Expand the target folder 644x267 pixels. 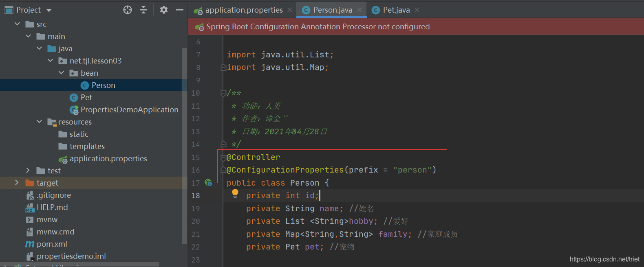coord(17,183)
